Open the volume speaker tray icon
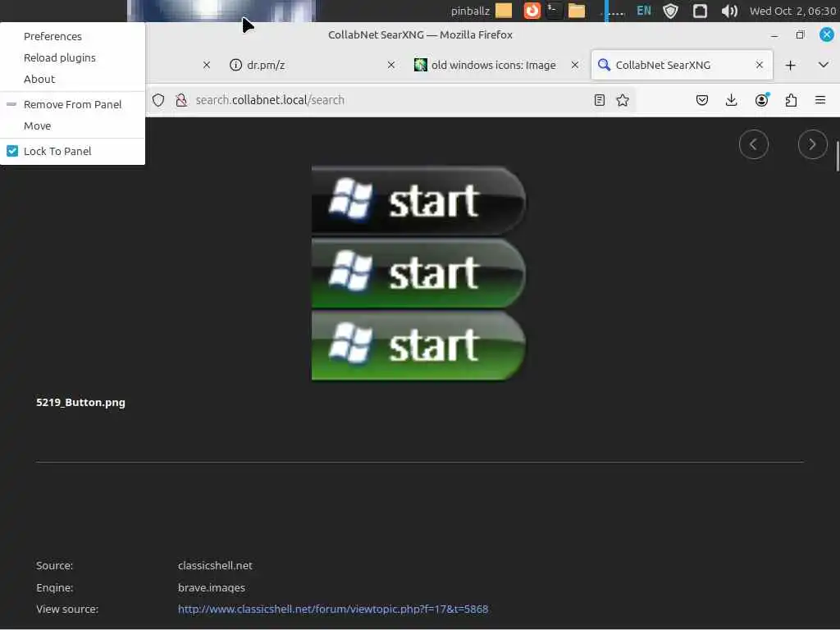 click(x=729, y=11)
